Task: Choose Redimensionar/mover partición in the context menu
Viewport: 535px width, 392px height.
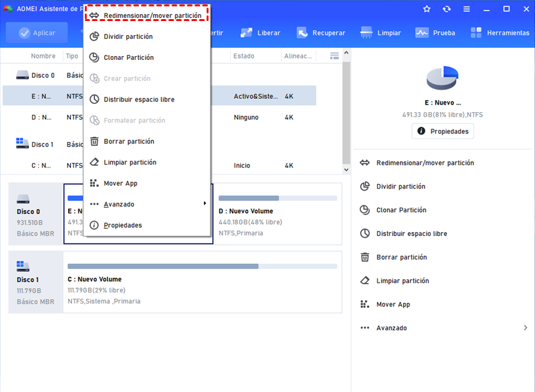Action: click(147, 15)
